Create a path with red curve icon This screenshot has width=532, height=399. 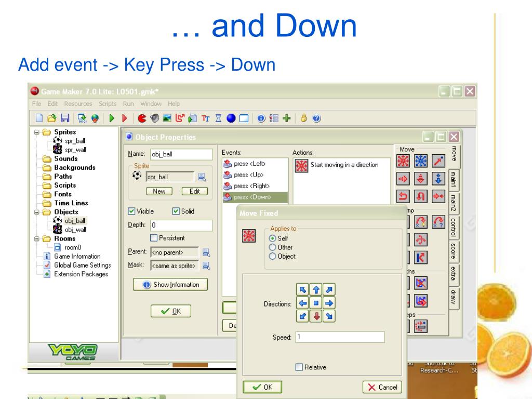coord(180,118)
